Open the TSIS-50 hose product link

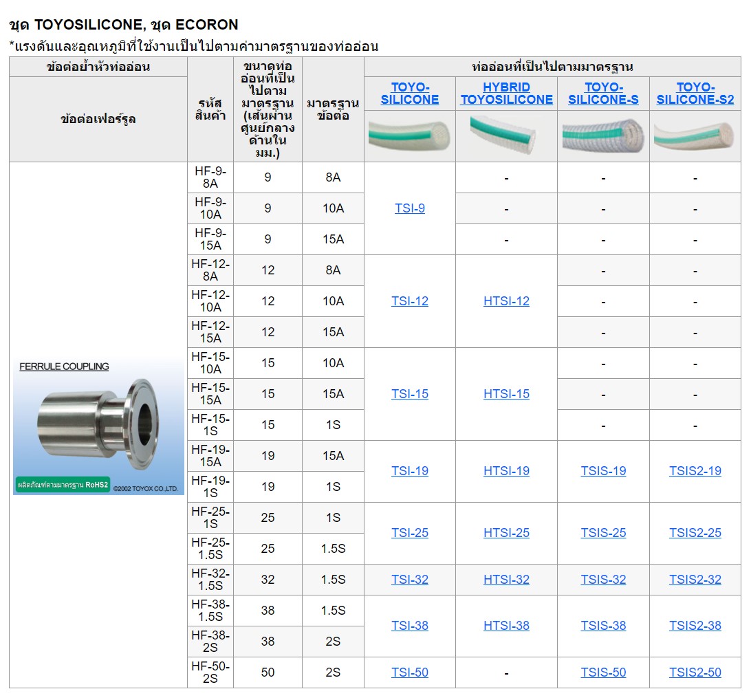pos(602,672)
